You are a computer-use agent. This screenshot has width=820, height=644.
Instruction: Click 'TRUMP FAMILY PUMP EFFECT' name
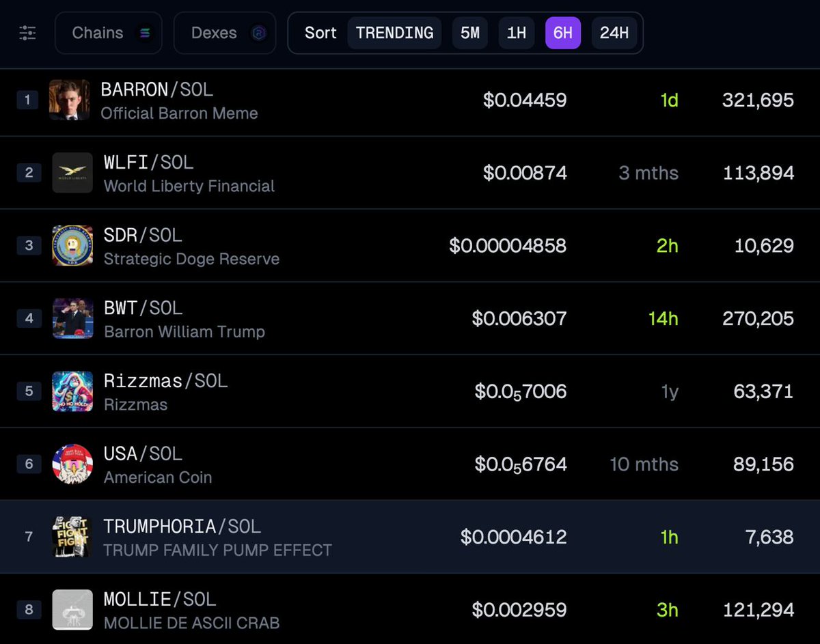(217, 550)
